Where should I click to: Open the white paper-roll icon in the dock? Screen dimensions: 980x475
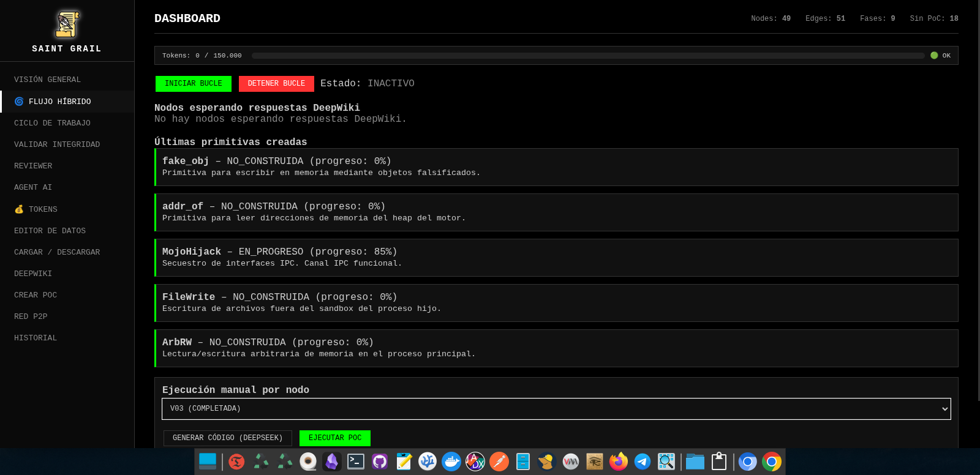click(308, 462)
